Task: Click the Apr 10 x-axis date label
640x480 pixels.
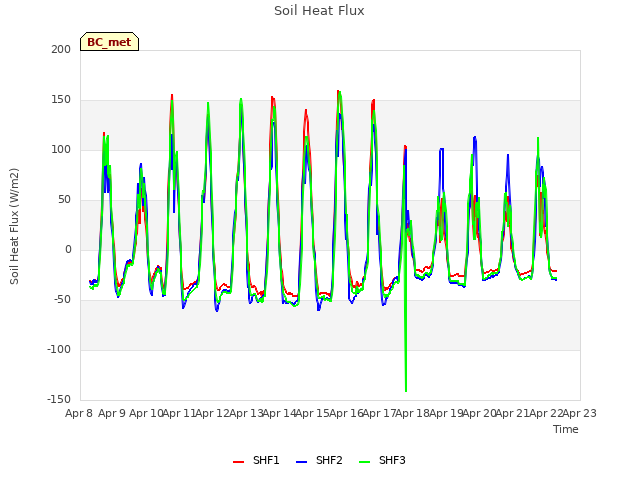Action: coord(145,413)
